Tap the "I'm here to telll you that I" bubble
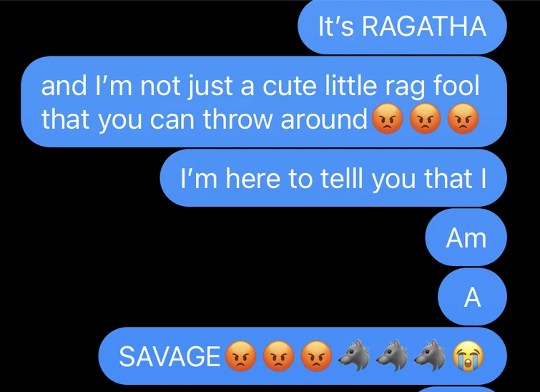 333,178
